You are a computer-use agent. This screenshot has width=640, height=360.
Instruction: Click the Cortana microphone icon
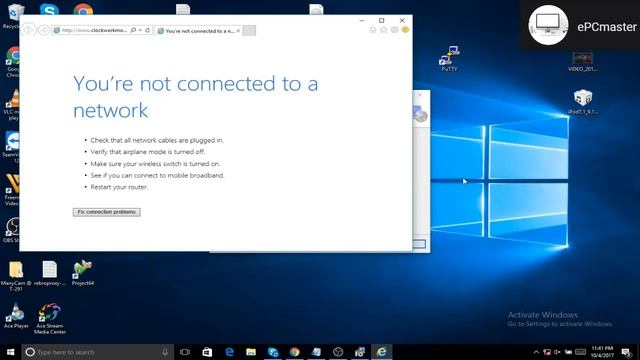click(x=165, y=352)
